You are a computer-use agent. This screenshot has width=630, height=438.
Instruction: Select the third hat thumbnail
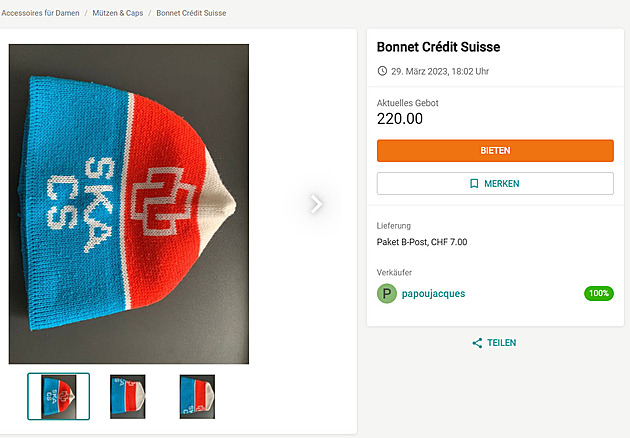click(x=197, y=396)
